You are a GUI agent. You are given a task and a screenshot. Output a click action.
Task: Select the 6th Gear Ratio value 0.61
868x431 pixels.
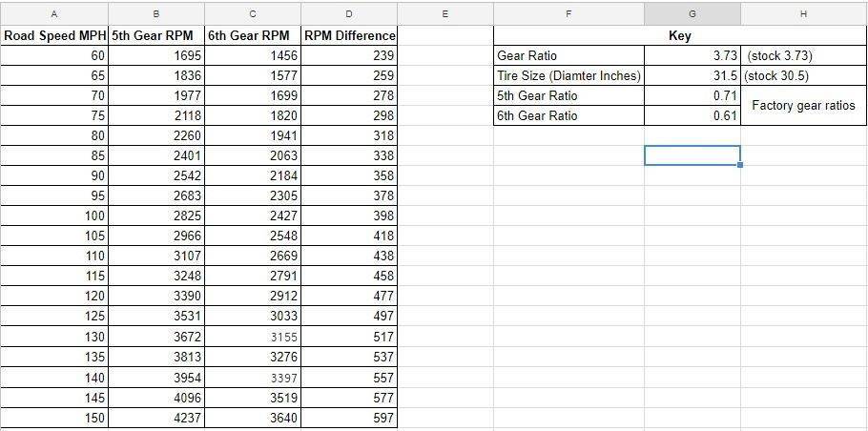click(692, 115)
